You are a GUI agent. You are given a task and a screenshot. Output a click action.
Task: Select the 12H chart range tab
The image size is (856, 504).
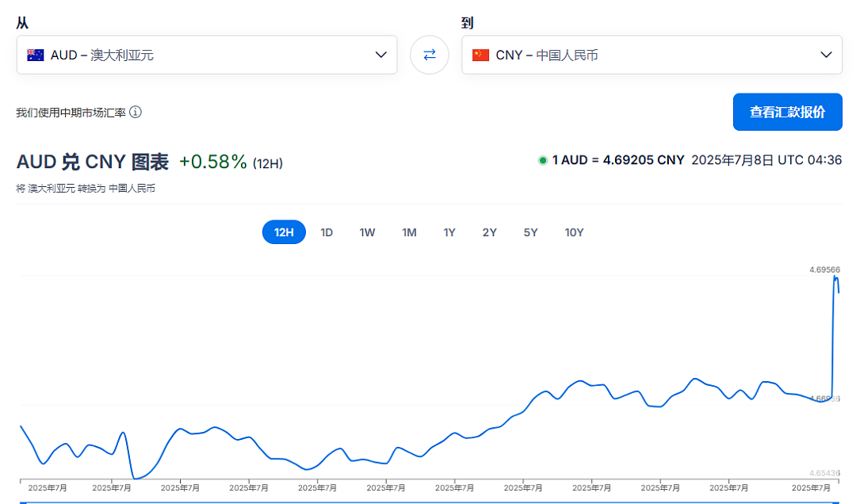coord(284,232)
